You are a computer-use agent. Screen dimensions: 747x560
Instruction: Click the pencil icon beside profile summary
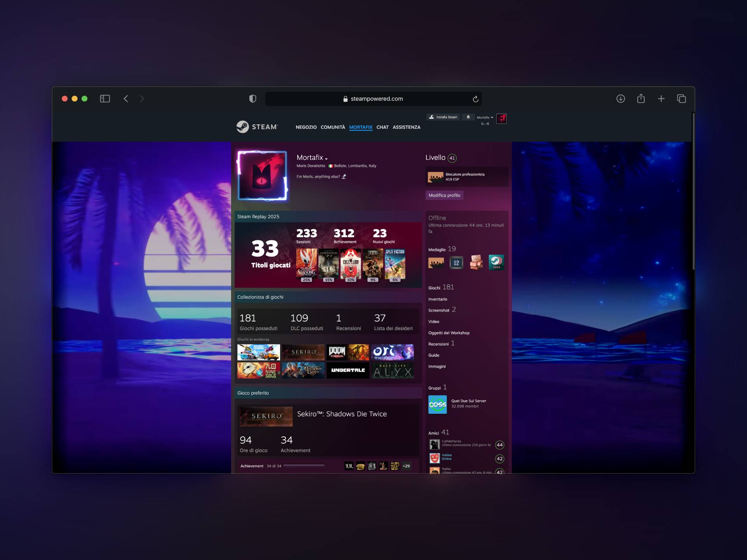(344, 177)
